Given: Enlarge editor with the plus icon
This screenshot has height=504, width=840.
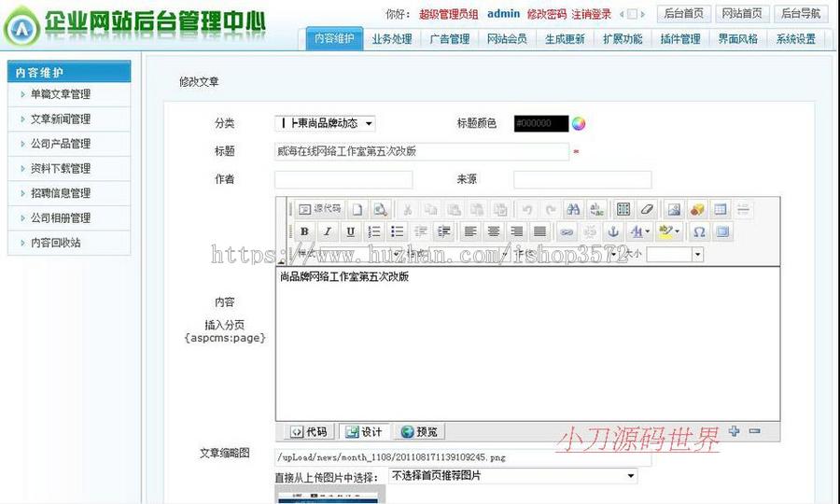Looking at the screenshot, I should 734,430.
